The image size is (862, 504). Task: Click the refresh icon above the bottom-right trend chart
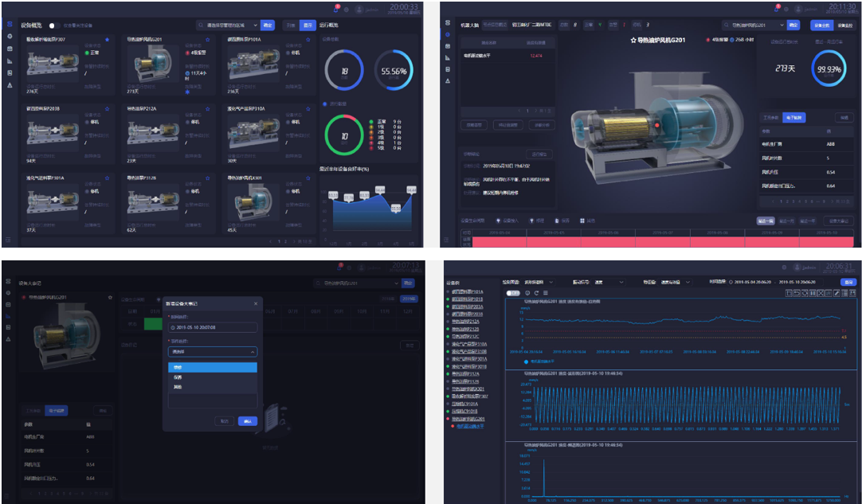[x=536, y=293]
